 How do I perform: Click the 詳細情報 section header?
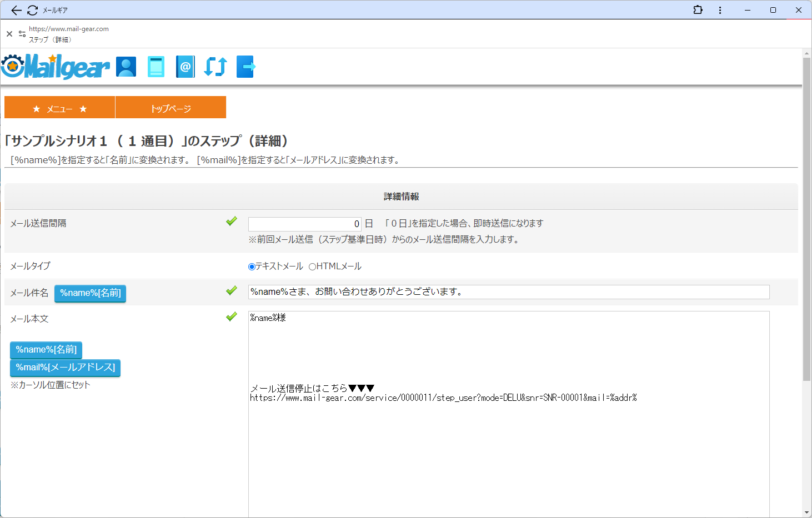click(x=401, y=197)
